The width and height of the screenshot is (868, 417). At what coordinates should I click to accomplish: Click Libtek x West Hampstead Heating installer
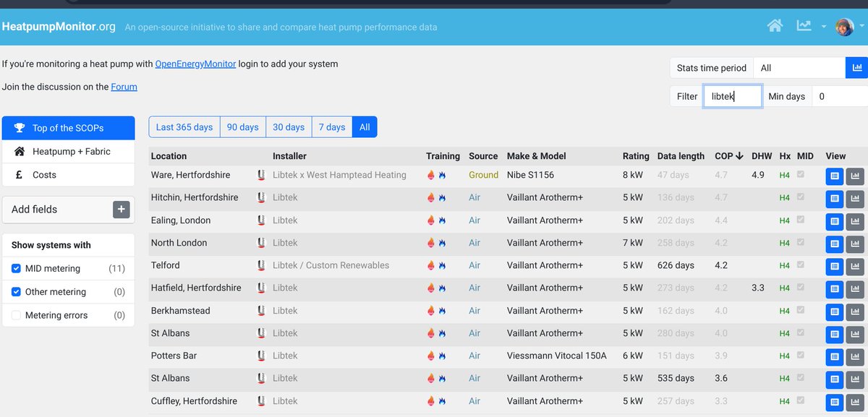click(x=339, y=175)
